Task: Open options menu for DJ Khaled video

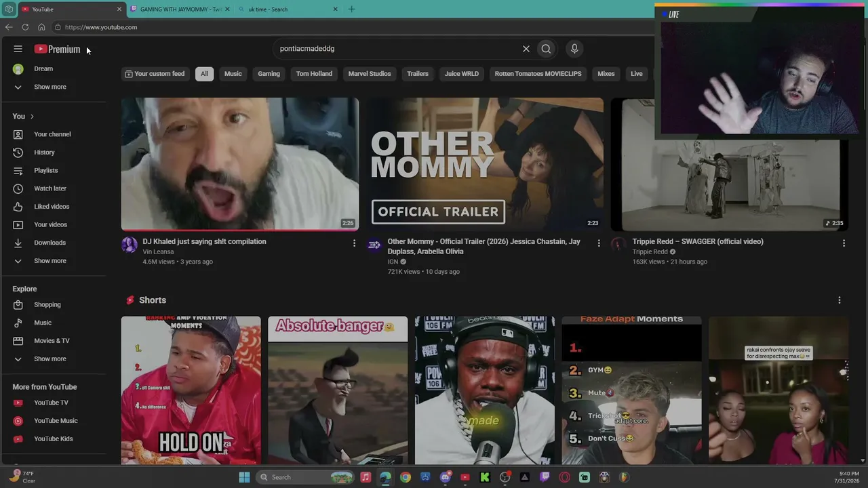Action: pyautogui.click(x=354, y=243)
